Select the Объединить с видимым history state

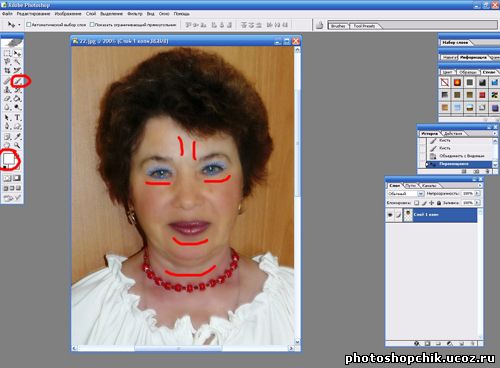(x=459, y=156)
